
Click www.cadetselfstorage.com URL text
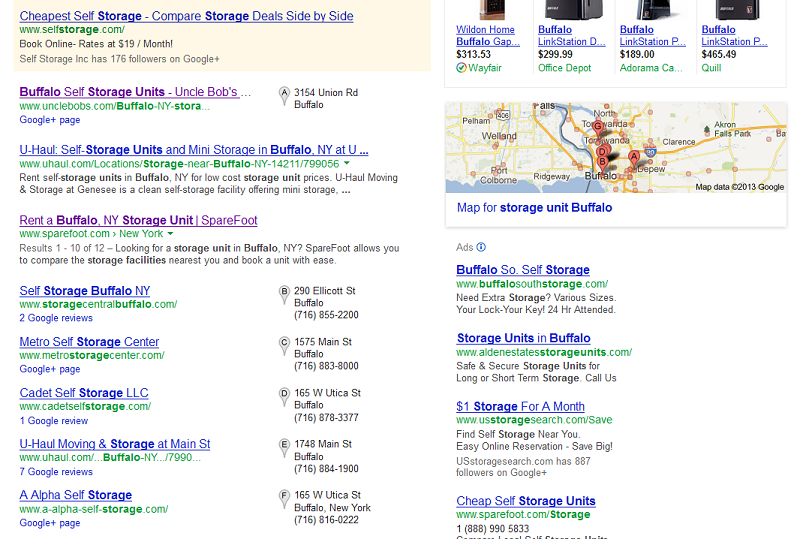tap(85, 406)
